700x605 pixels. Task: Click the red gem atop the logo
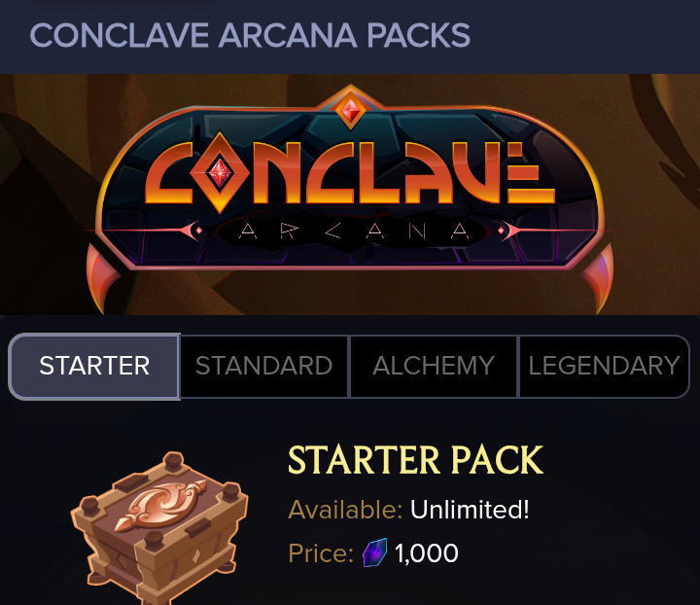(x=350, y=110)
